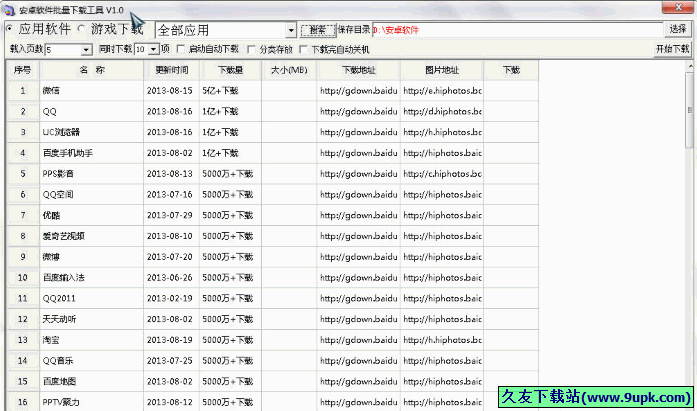Select the 游戏下载 radio button
697x411 pixels.
pos(81,29)
